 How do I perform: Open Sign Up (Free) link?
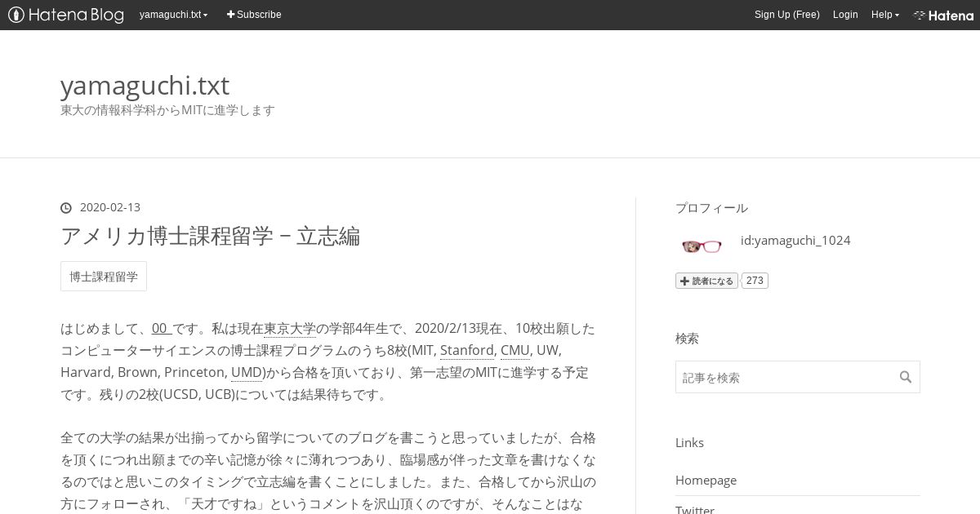tap(786, 15)
